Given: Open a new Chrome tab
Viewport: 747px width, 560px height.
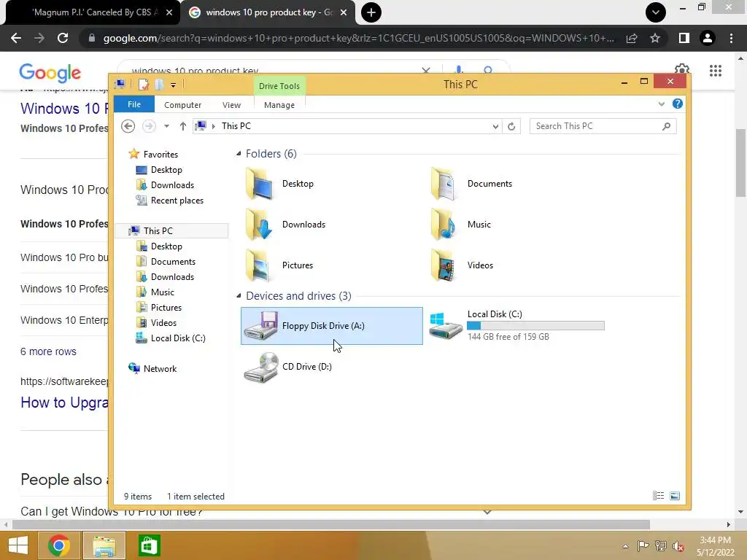Looking at the screenshot, I should (371, 12).
